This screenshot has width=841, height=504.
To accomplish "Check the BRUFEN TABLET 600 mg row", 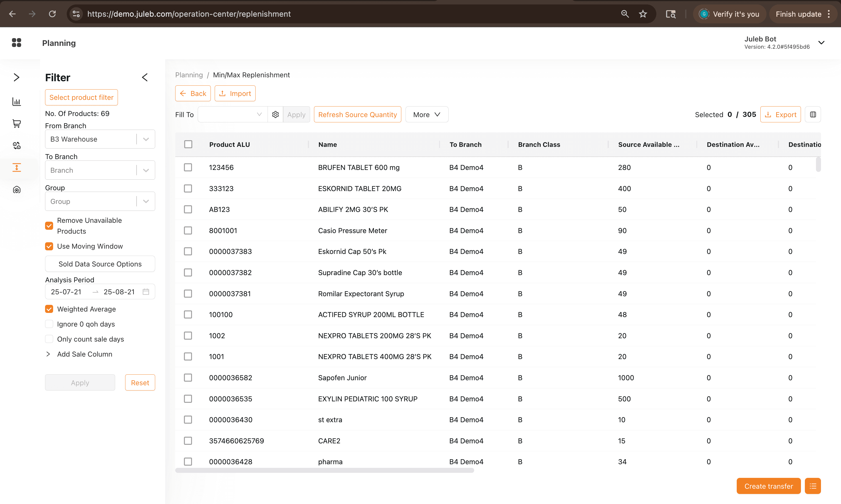I will 188,167.
